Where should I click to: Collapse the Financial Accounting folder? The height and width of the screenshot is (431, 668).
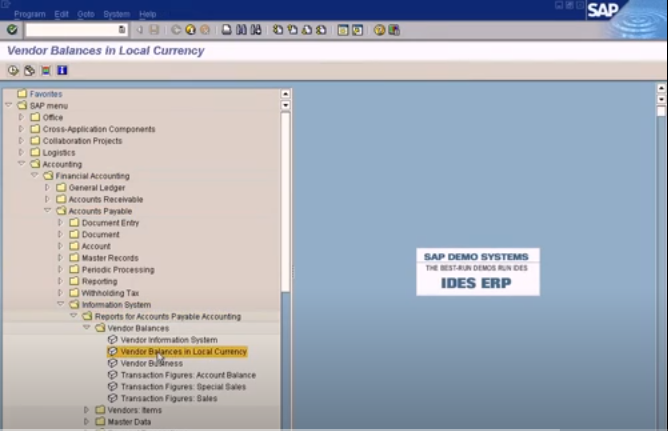click(35, 175)
